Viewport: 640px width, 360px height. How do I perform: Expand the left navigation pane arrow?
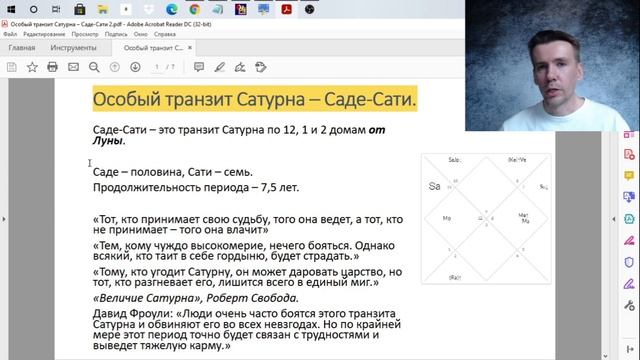point(4,219)
